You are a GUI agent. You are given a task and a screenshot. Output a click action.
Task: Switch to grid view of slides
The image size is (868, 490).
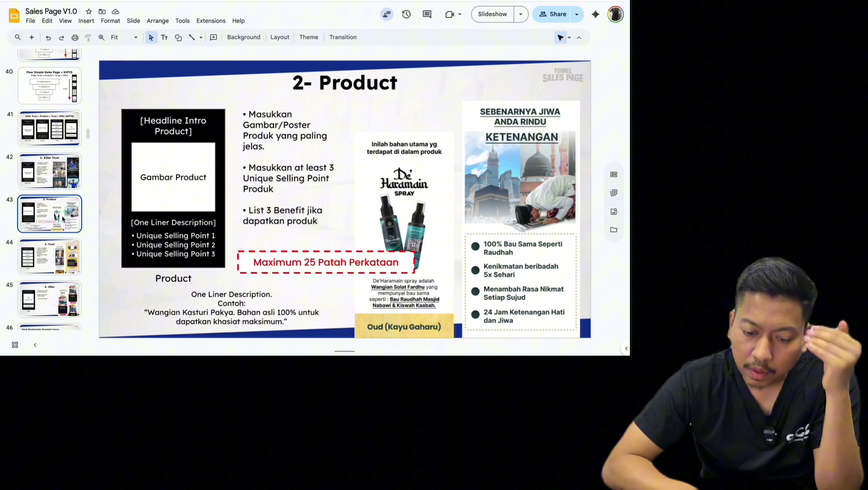click(15, 345)
